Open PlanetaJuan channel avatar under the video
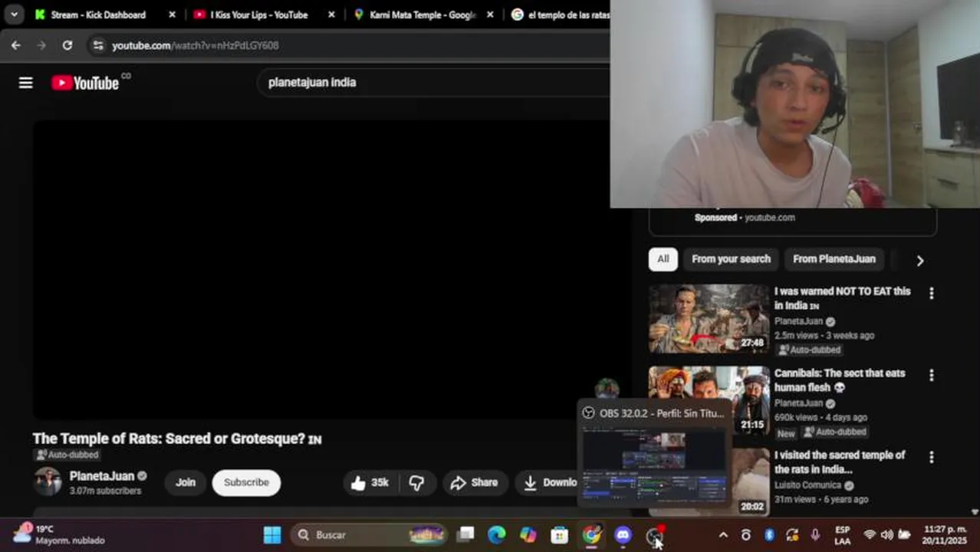Viewport: 980px width, 552px height. [x=47, y=481]
